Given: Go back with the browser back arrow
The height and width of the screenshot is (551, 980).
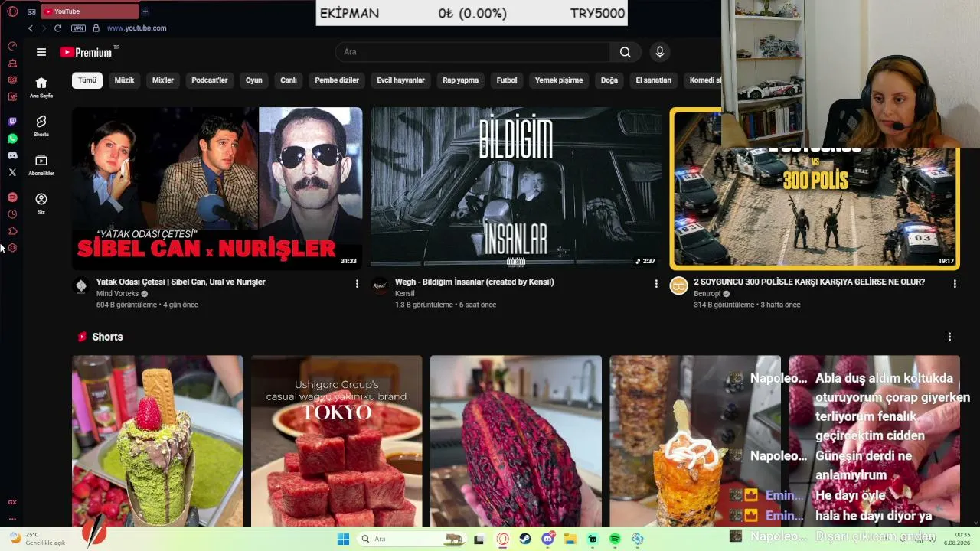Looking at the screenshot, I should 30,28.
